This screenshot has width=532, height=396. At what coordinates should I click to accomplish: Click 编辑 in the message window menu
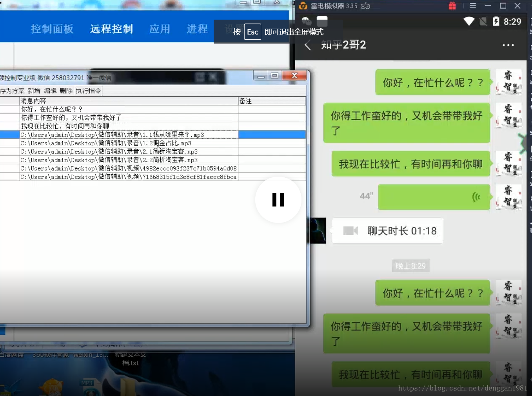tap(50, 91)
